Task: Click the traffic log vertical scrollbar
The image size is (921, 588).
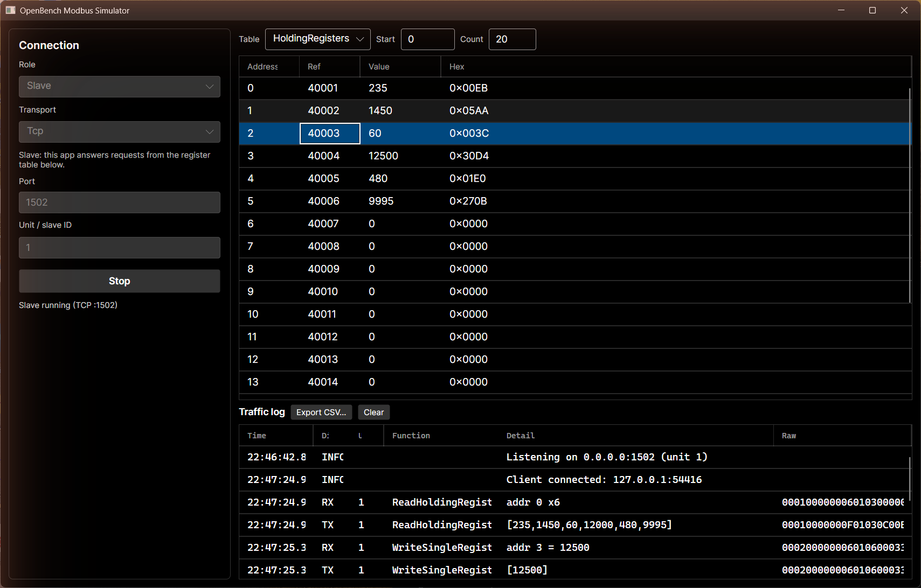Action: pyautogui.click(x=910, y=479)
